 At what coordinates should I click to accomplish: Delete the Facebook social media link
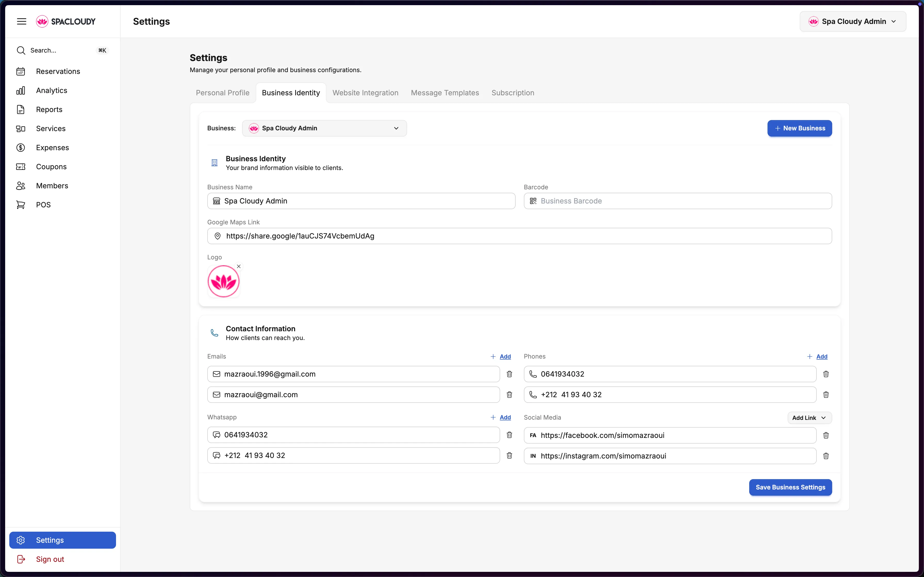tap(826, 435)
